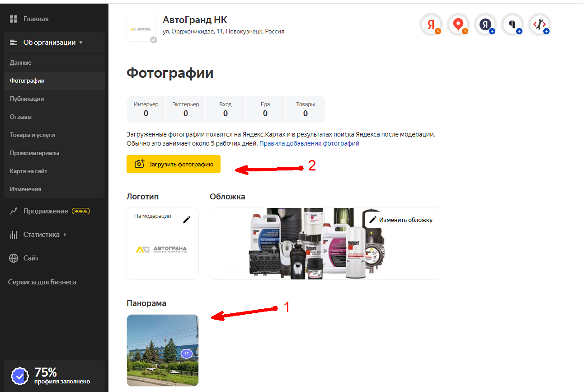Open the Сайт globe icon

tap(14, 258)
